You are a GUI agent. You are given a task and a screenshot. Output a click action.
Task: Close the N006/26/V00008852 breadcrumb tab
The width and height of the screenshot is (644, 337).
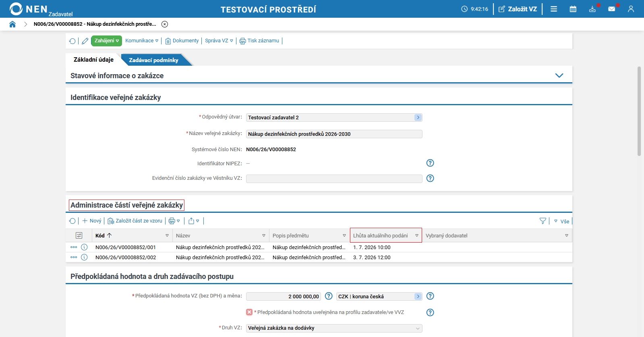[165, 24]
